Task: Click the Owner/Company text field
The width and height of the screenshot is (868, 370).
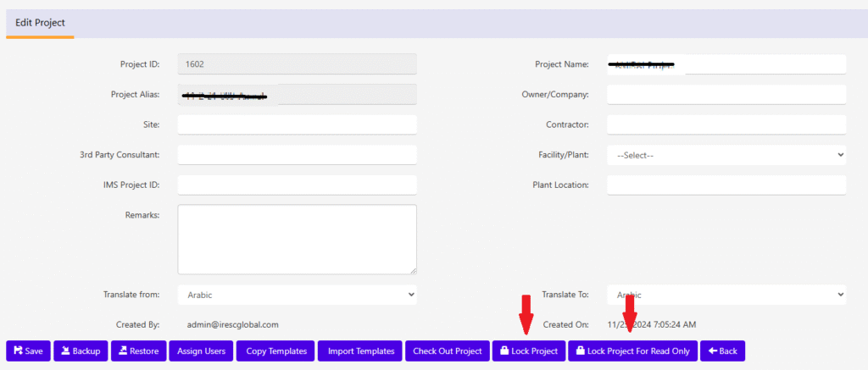Action: click(x=726, y=94)
